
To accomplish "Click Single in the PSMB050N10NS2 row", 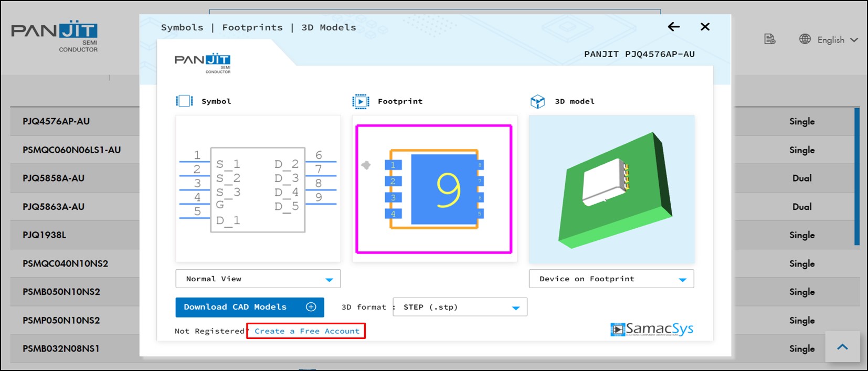I will pos(802,292).
